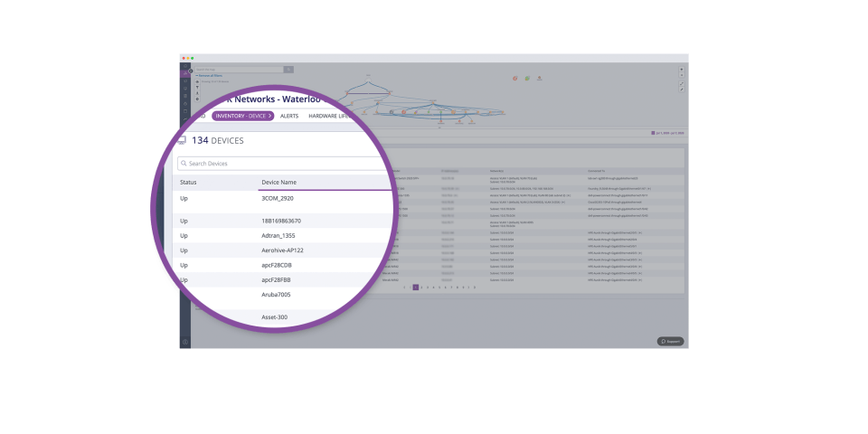Click the expand fullscreen map icon
This screenshot has width=868, height=434.
tap(682, 83)
